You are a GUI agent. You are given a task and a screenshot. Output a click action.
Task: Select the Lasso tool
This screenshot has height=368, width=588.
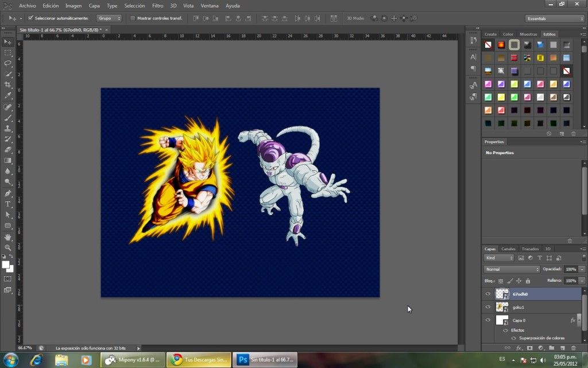click(7, 63)
